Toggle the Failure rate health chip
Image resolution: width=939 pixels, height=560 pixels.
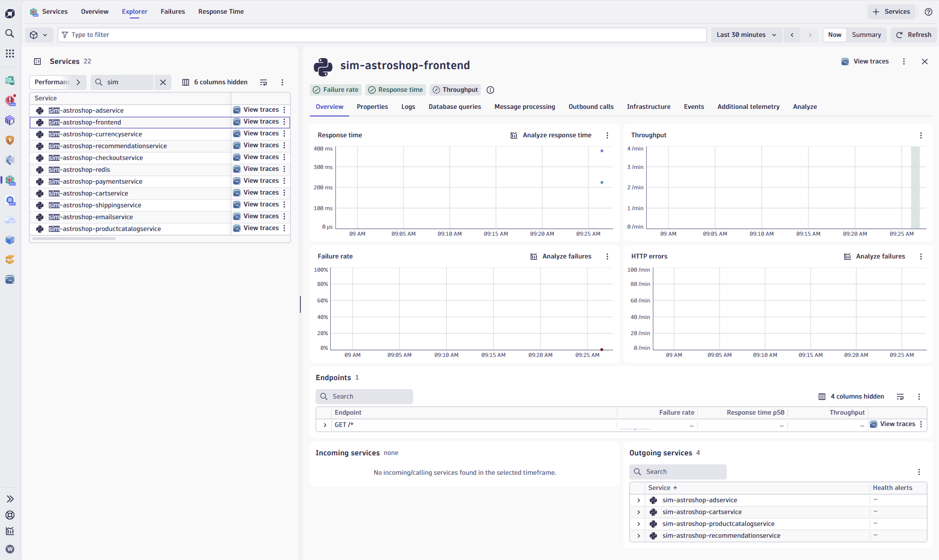tap(335, 90)
